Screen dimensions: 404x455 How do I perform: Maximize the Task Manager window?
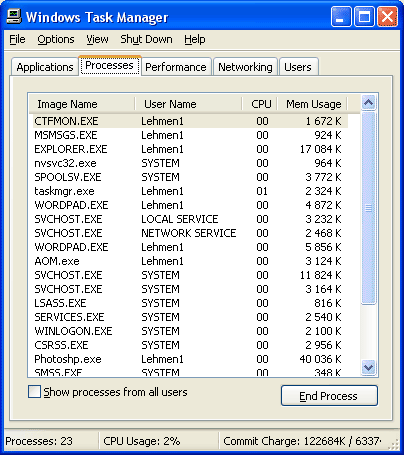tap(364, 17)
